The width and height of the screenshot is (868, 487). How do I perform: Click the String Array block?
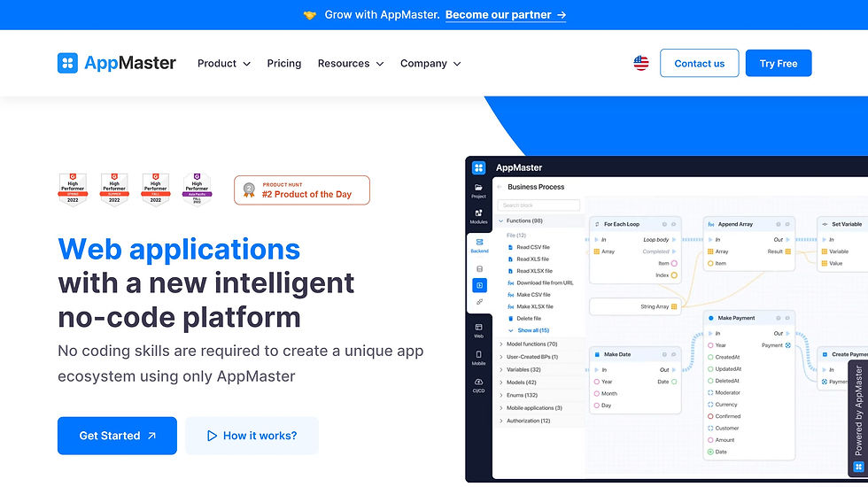coord(635,306)
